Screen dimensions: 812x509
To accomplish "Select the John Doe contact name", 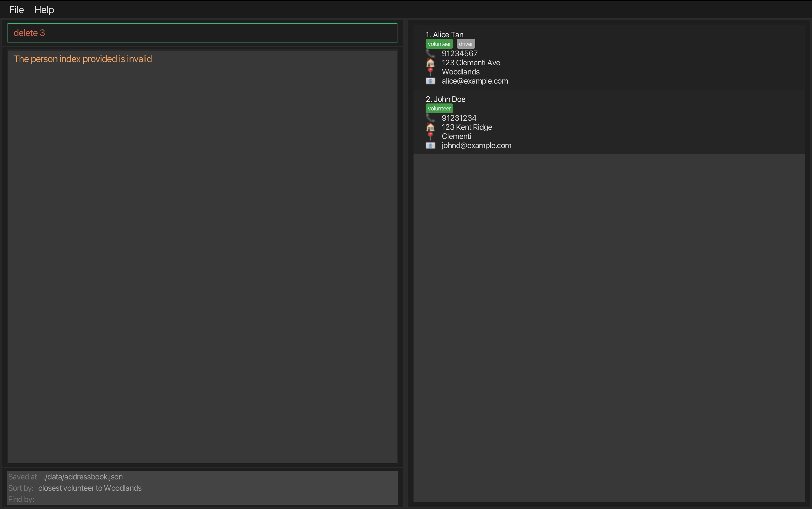I will [x=445, y=99].
